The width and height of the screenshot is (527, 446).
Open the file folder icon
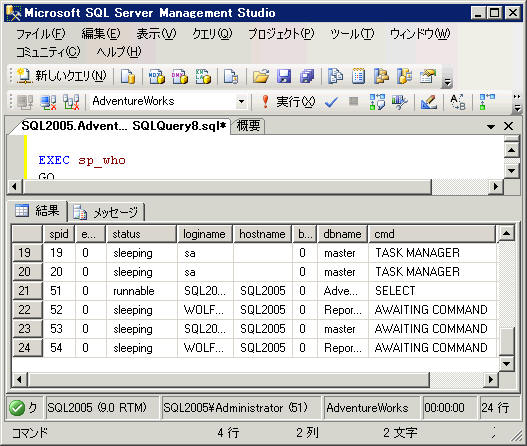tap(261, 76)
